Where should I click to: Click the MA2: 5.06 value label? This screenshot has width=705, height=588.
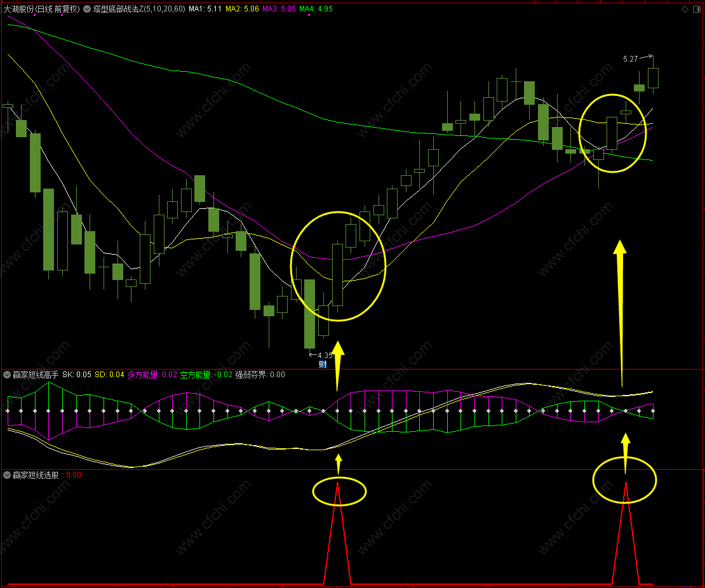pos(243,9)
